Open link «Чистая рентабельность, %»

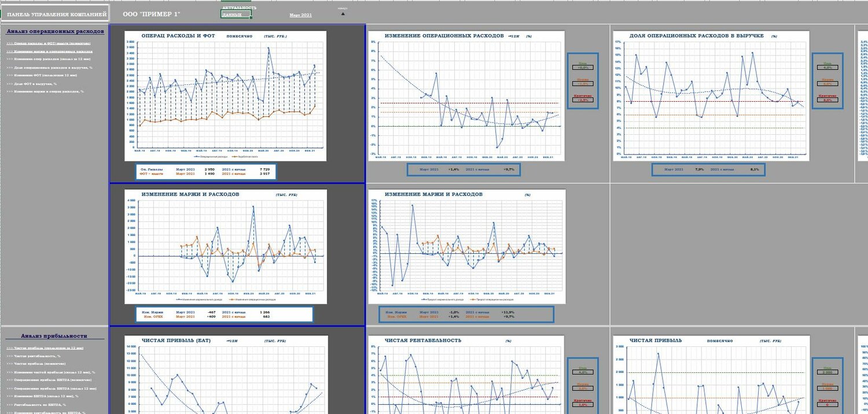pyautogui.click(x=34, y=356)
